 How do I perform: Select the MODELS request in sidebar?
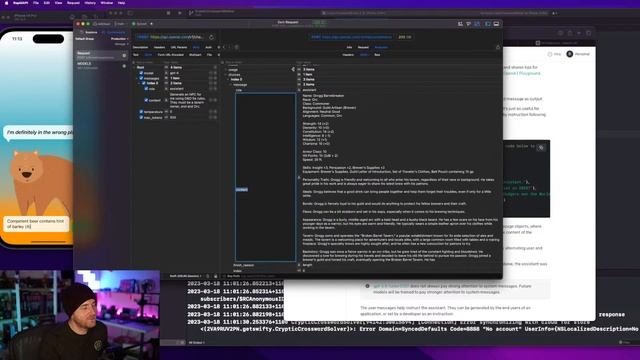pyautogui.click(x=102, y=66)
